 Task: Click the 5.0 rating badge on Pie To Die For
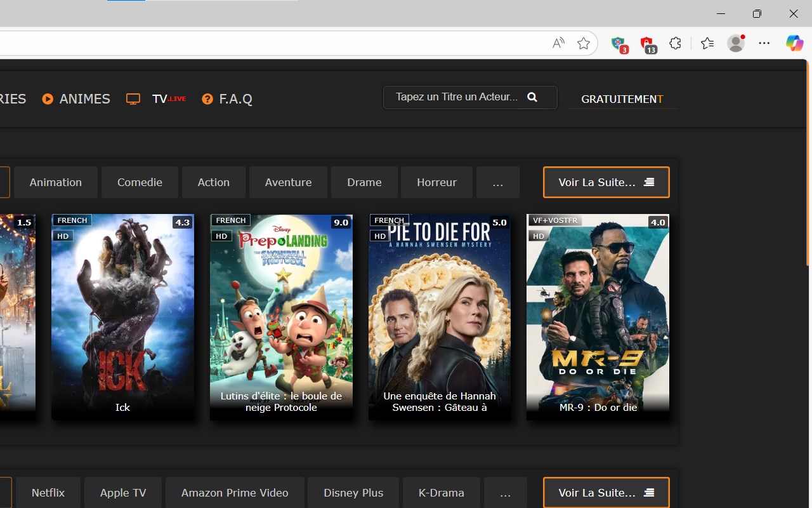[499, 222]
